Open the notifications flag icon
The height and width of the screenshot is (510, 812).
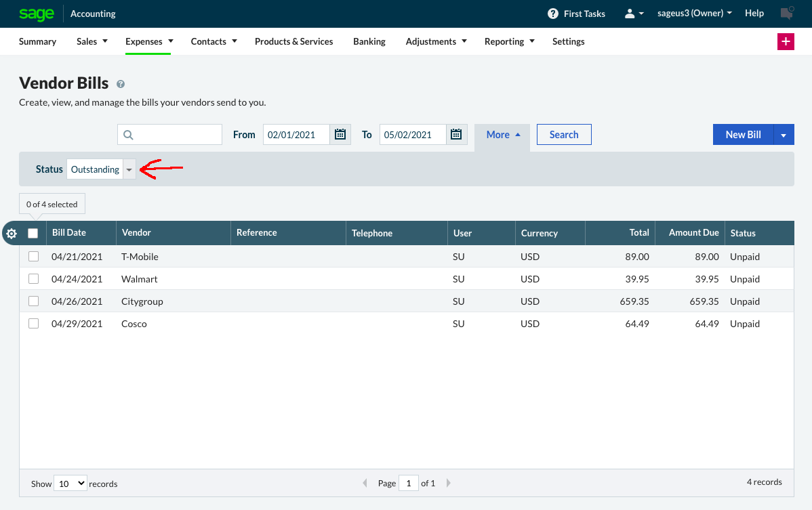tap(786, 13)
